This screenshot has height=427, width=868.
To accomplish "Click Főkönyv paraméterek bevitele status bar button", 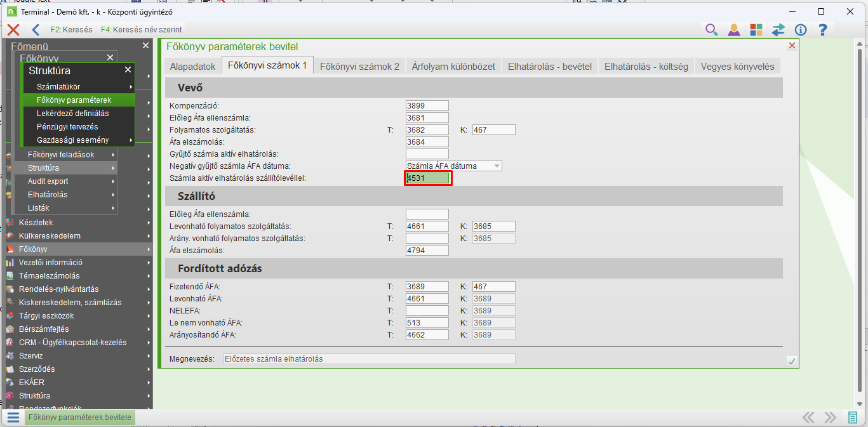I will (x=79, y=417).
